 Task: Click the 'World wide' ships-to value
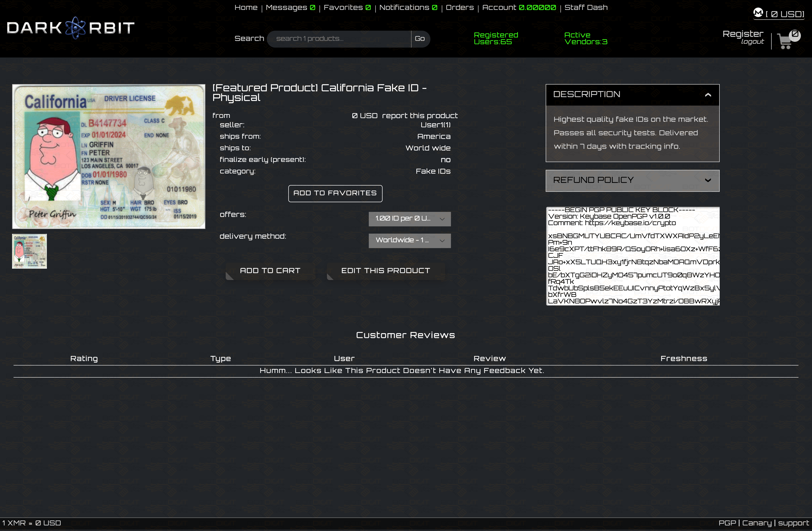428,148
